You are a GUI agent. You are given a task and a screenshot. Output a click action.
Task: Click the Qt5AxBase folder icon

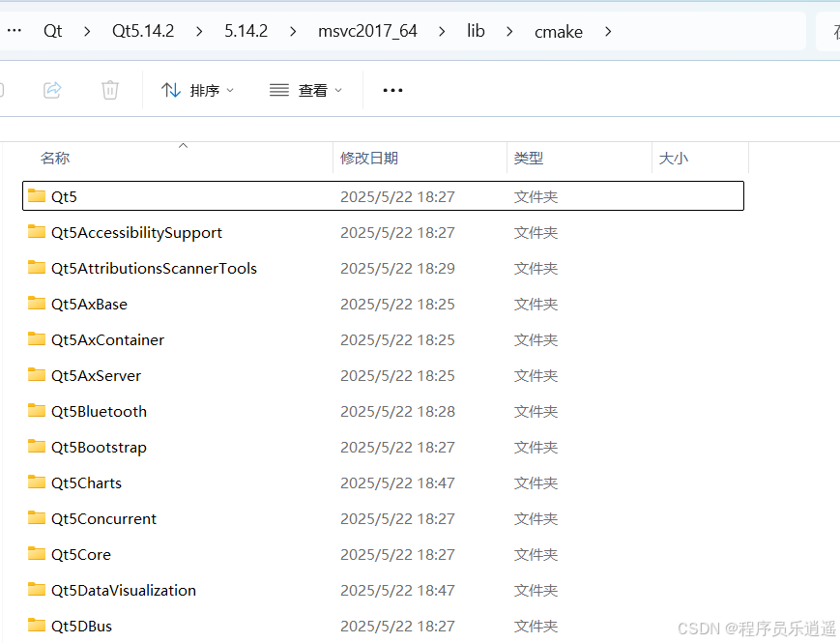[37, 304]
